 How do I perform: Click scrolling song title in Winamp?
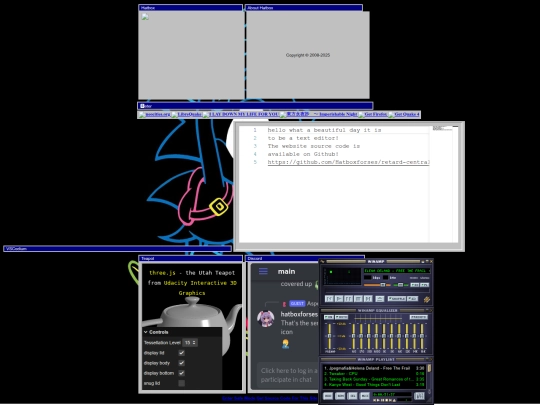click(x=396, y=271)
